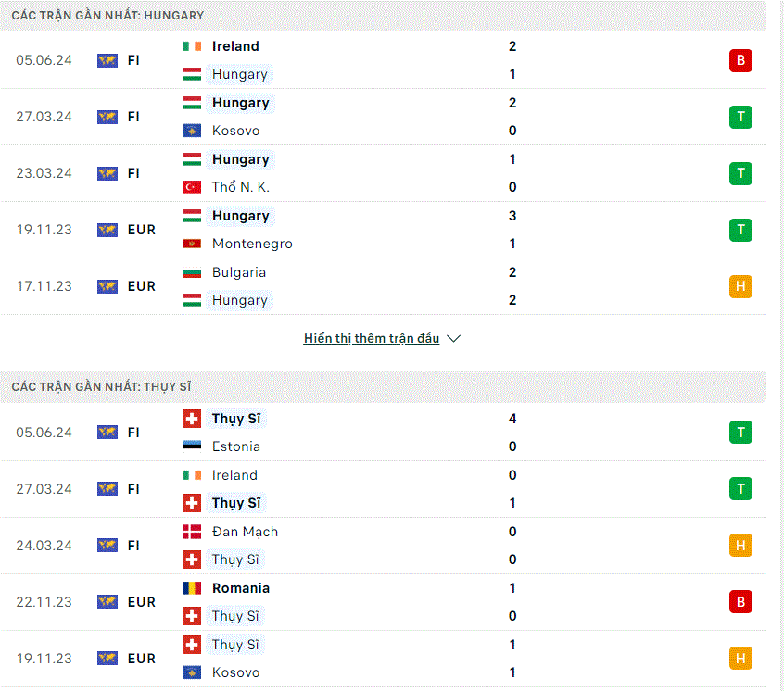Open the Hungary vs Thổ N. K. match row
The image size is (784, 691).
383,173
